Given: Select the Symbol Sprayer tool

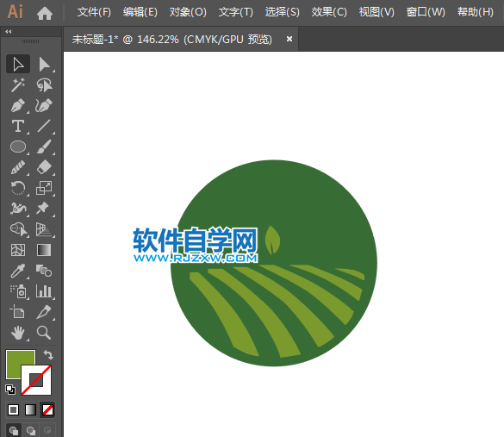Looking at the screenshot, I should tap(18, 291).
